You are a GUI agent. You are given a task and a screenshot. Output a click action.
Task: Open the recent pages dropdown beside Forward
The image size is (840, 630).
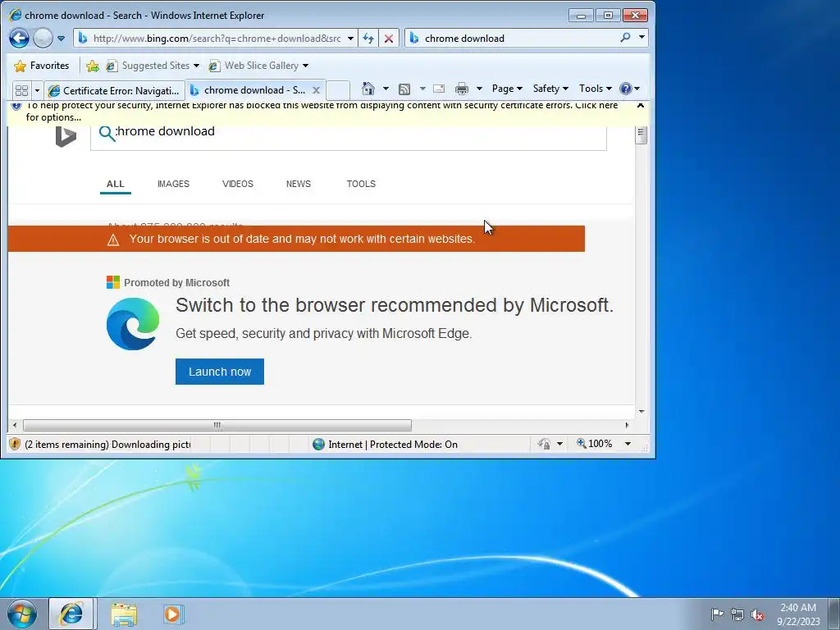point(61,39)
